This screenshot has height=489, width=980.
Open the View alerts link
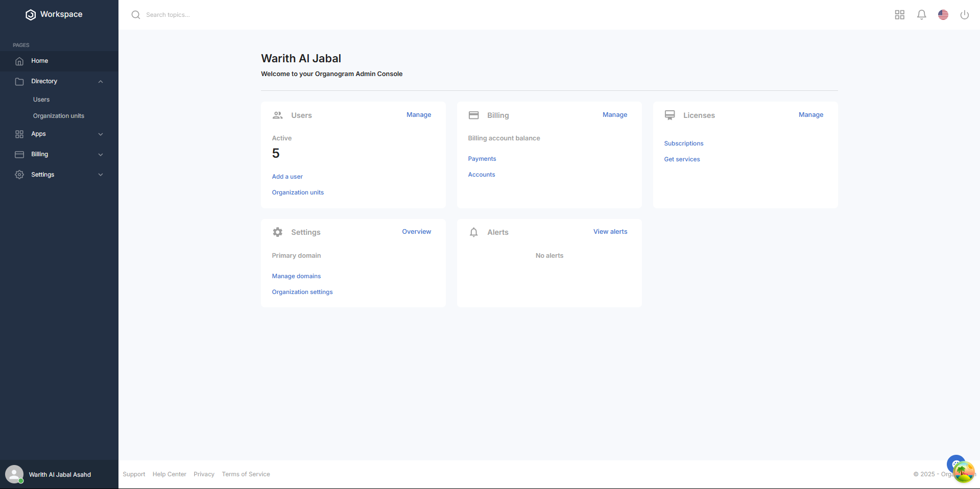coord(610,232)
